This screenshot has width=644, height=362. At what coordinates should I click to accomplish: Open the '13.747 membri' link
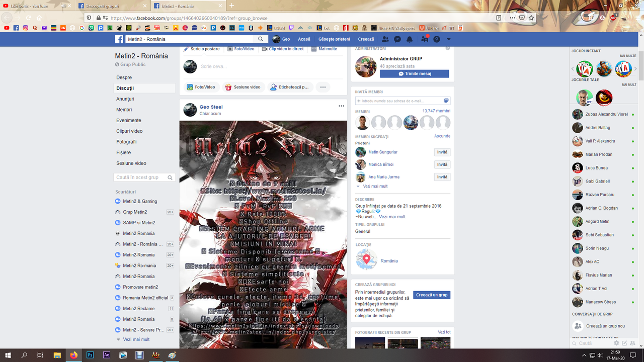(436, 111)
